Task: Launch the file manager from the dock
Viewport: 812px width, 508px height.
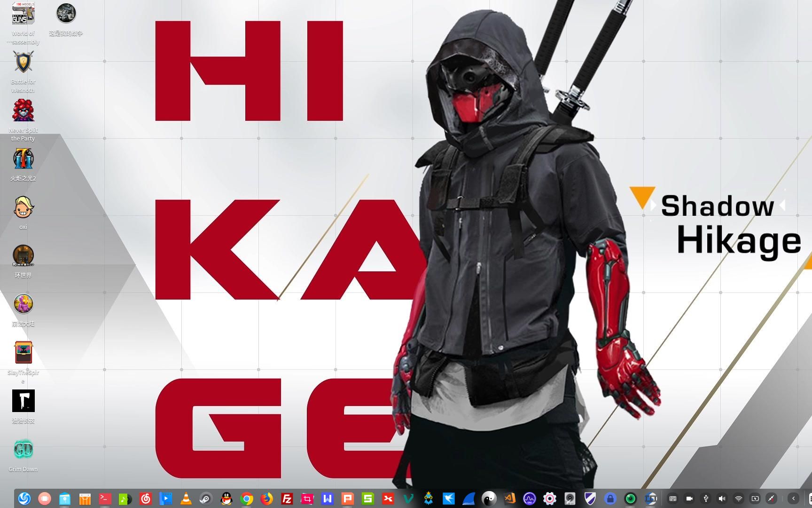Action: [65, 498]
